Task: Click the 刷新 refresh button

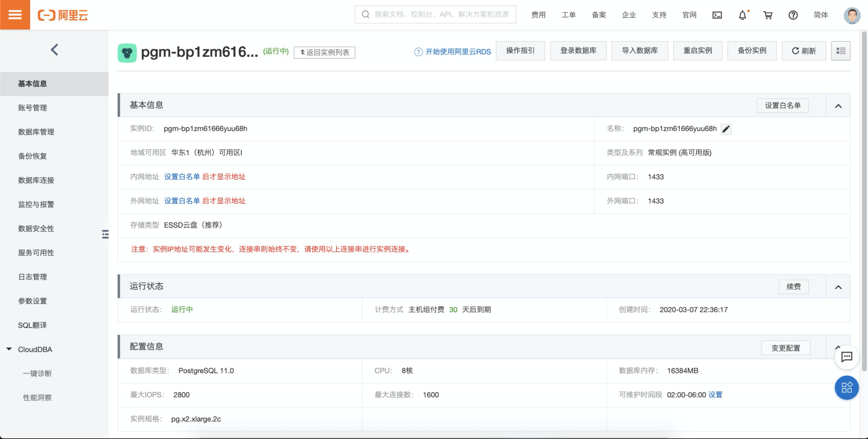Action: (804, 51)
